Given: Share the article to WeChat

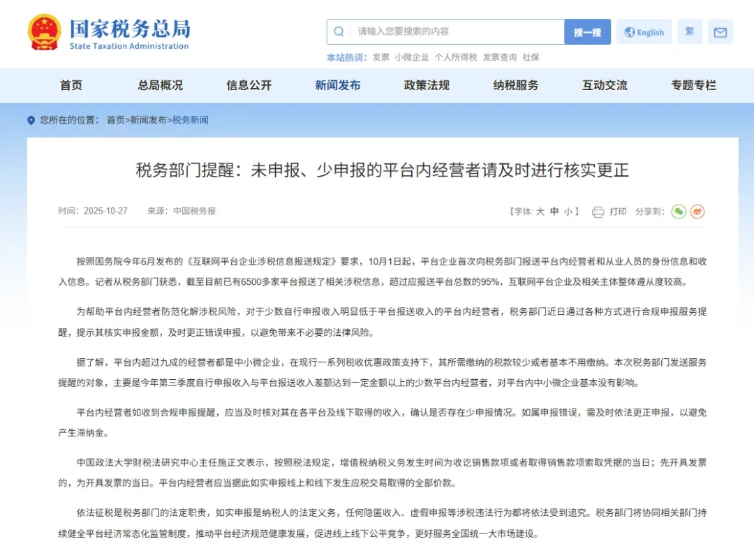Looking at the screenshot, I should pos(678,212).
